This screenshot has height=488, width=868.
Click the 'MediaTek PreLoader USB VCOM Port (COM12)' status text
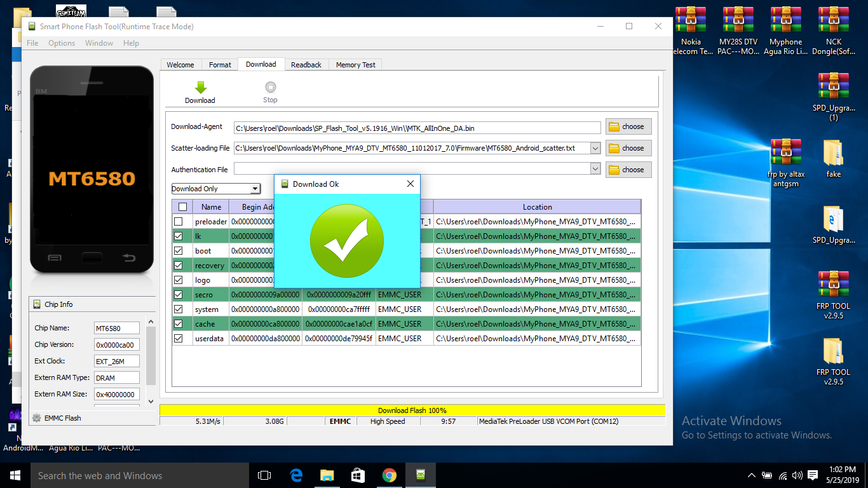click(549, 421)
